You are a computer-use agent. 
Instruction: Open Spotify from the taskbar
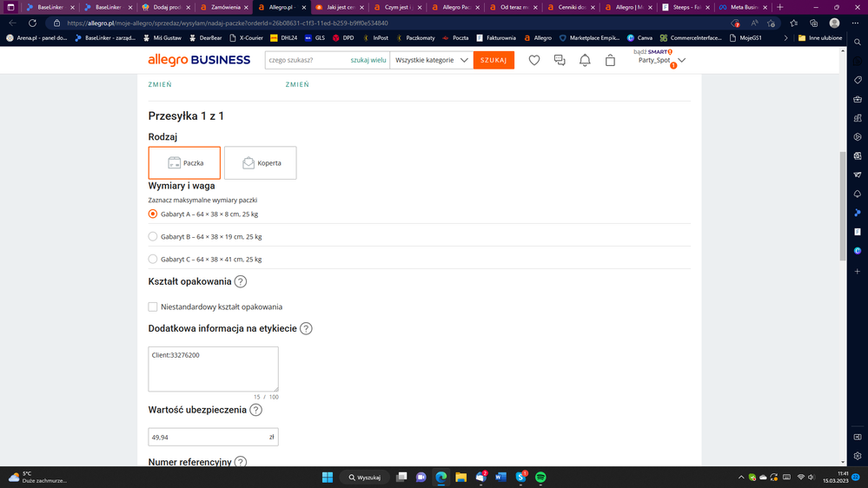[540, 477]
